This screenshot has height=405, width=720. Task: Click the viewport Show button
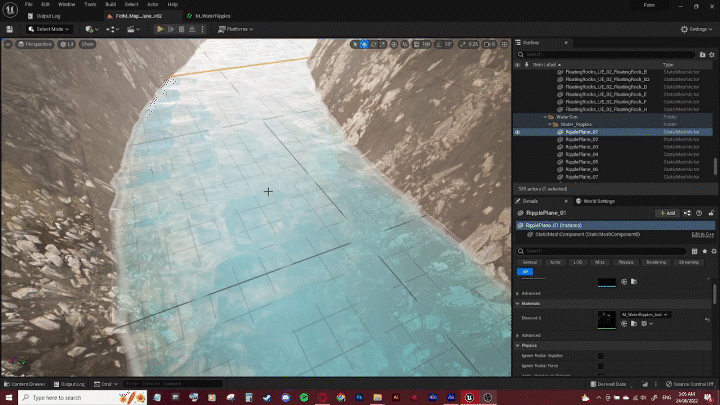tap(87, 44)
